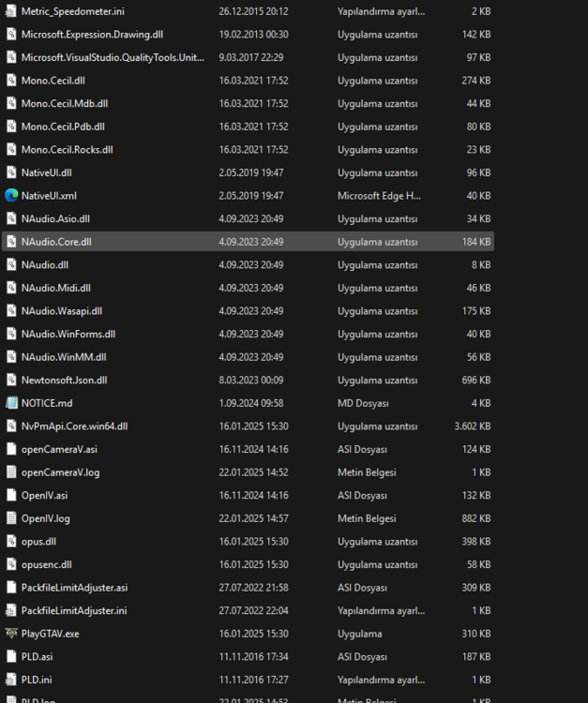Click the size 274 KB
The width and height of the screenshot is (588, 703).
(476, 81)
